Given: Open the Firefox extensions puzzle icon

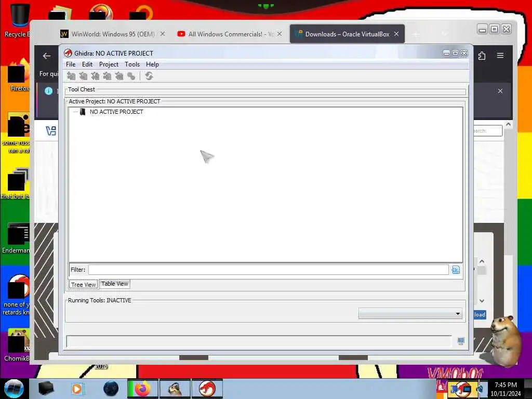Looking at the screenshot, I should click(x=482, y=56).
